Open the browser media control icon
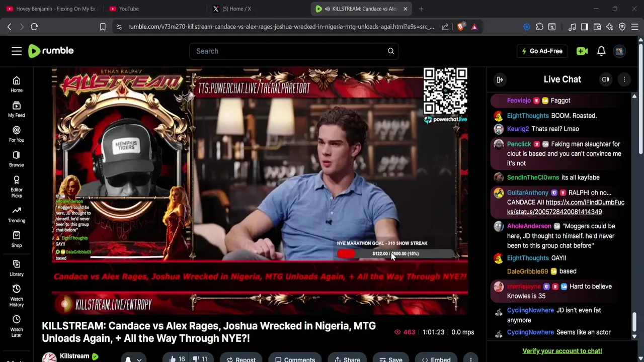644x362 pixels. point(572,27)
